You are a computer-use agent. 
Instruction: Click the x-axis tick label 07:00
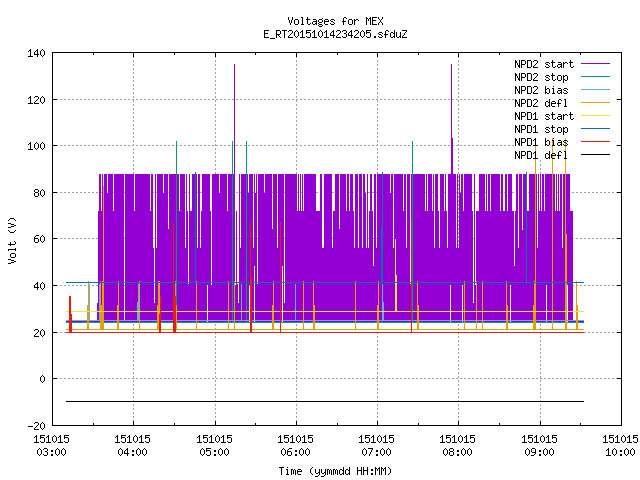[x=376, y=452]
